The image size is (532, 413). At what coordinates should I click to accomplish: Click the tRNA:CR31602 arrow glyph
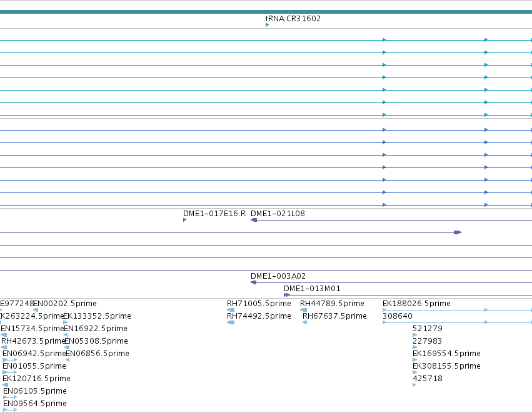coord(268,25)
